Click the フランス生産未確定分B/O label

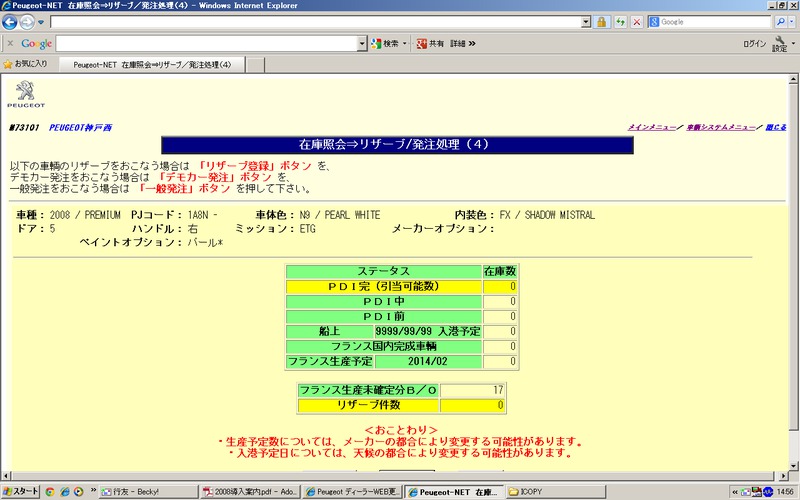point(368,391)
